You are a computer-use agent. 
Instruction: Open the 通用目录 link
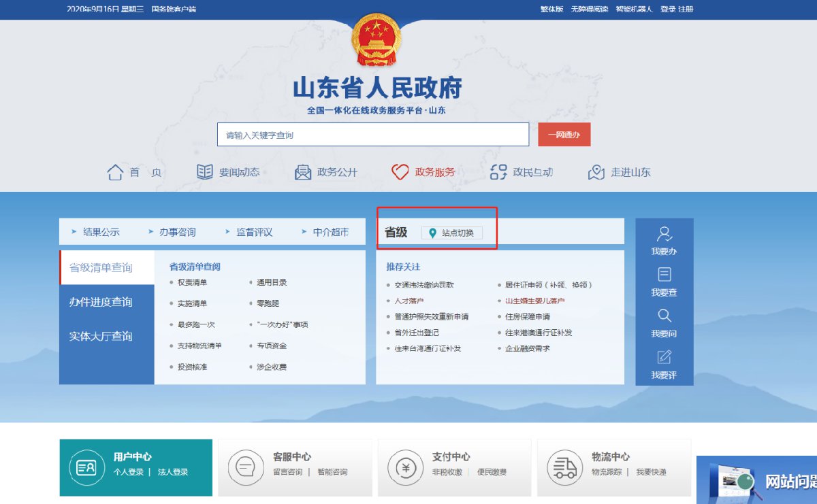272,282
